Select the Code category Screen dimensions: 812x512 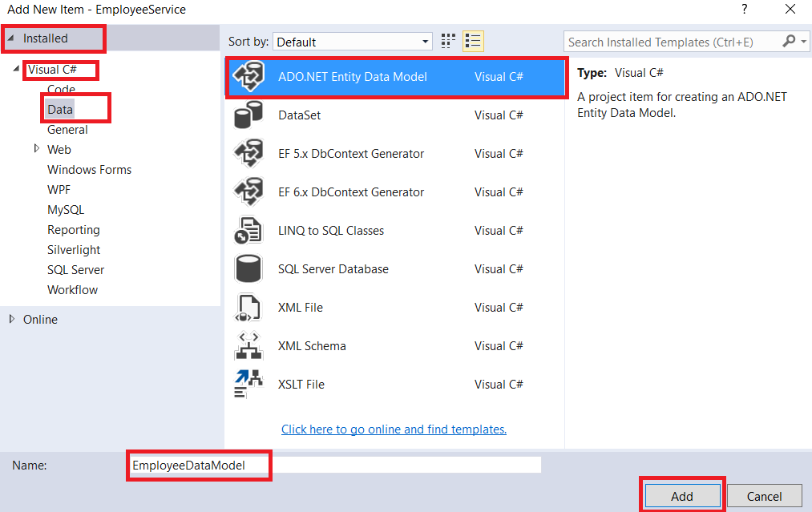[x=61, y=89]
